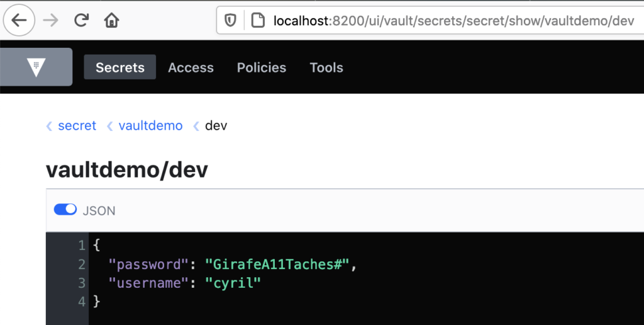The width and height of the screenshot is (644, 325).
Task: Click the browser back arrow button
Action: [x=19, y=20]
